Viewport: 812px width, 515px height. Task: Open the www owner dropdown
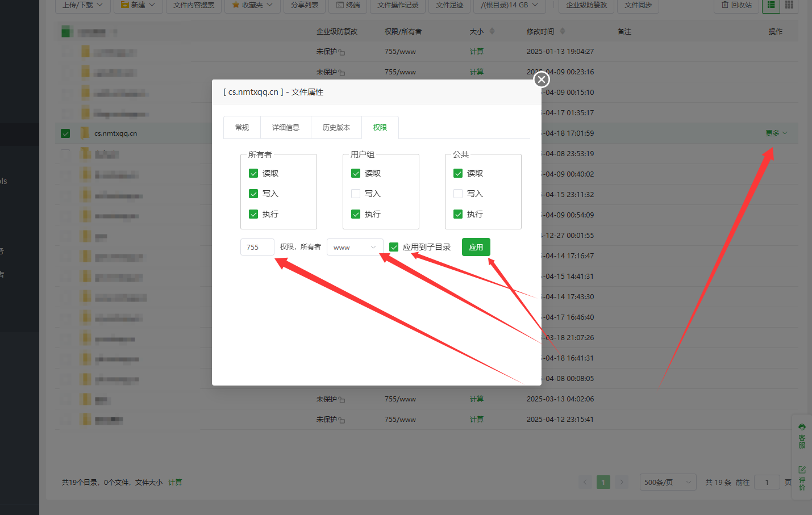pos(355,247)
